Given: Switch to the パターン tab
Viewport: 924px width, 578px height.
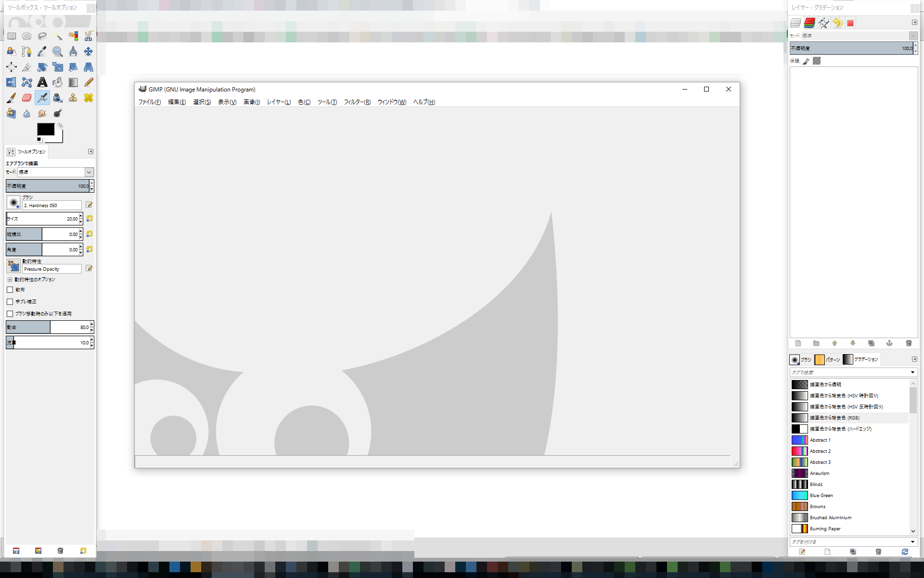Looking at the screenshot, I should tap(828, 359).
